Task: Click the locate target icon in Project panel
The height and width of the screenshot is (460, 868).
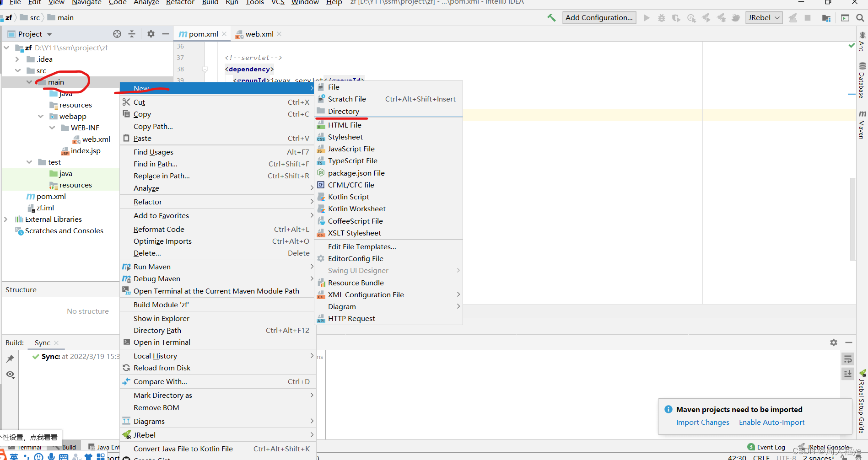Action: (117, 34)
